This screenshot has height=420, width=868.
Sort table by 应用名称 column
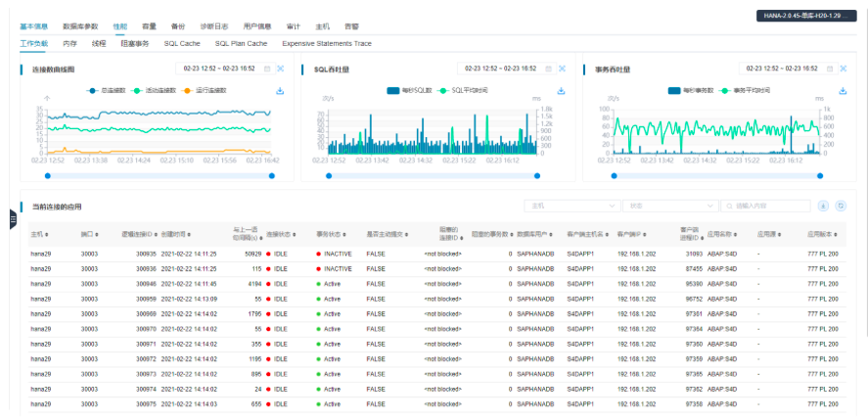[736, 235]
